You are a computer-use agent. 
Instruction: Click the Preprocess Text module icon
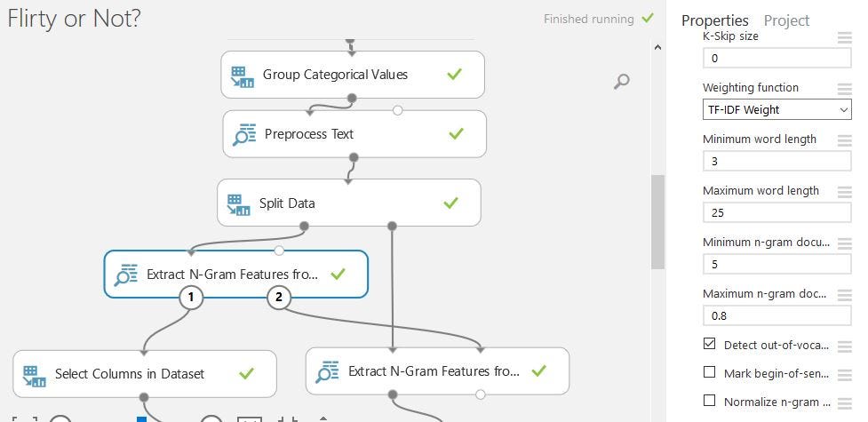pos(244,135)
